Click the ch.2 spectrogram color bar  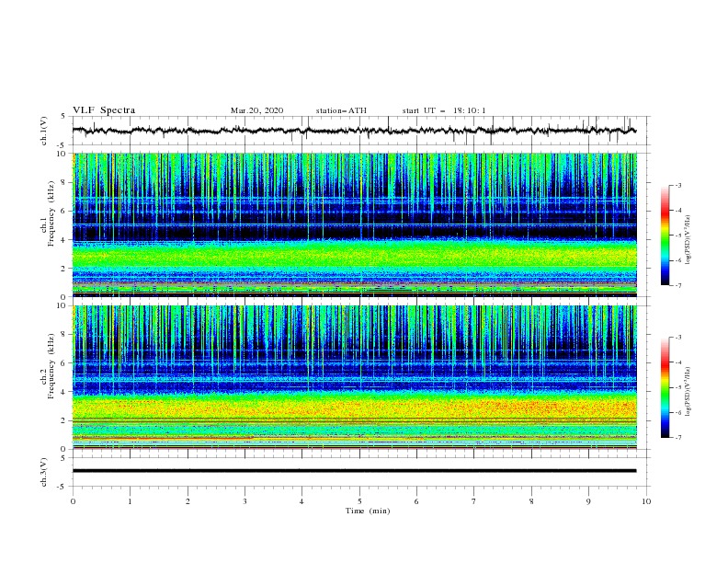pyautogui.click(x=665, y=387)
